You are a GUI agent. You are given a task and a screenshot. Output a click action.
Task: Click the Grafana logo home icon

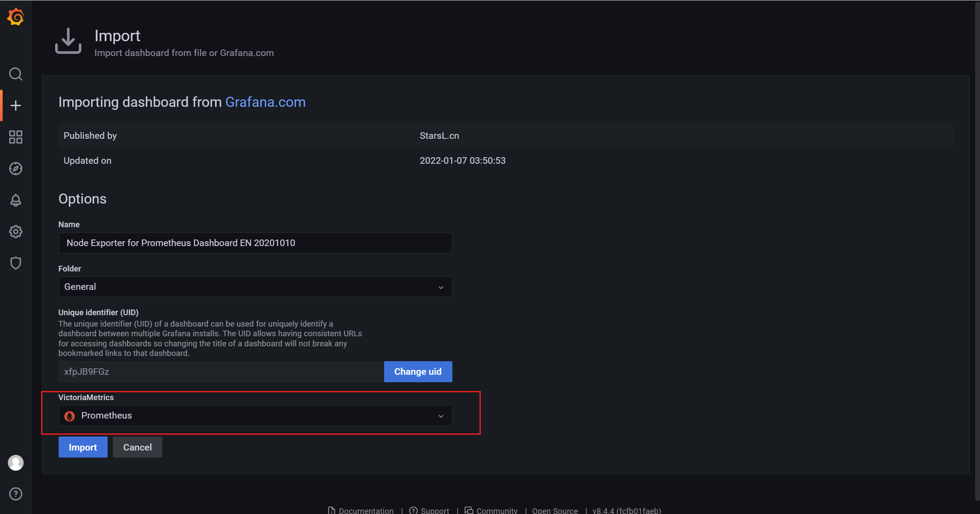pyautogui.click(x=16, y=17)
